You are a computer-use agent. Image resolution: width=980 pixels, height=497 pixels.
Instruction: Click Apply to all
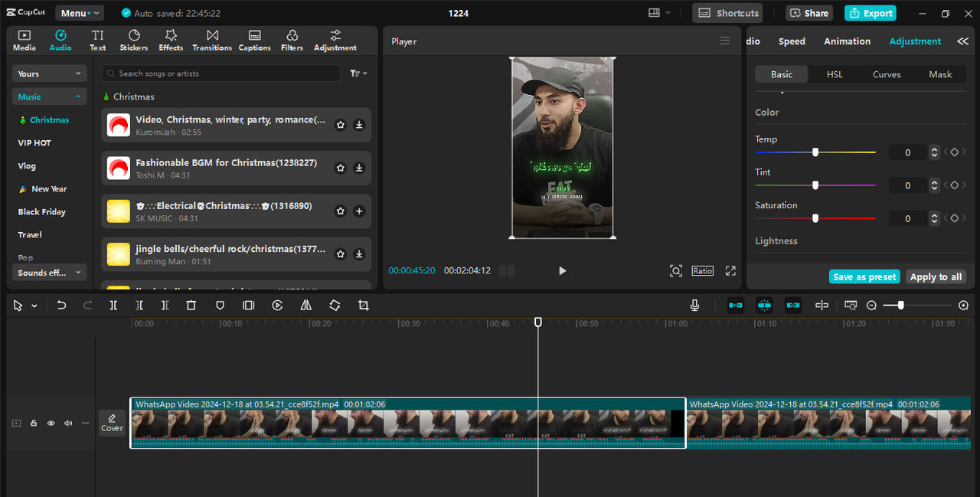(x=936, y=276)
